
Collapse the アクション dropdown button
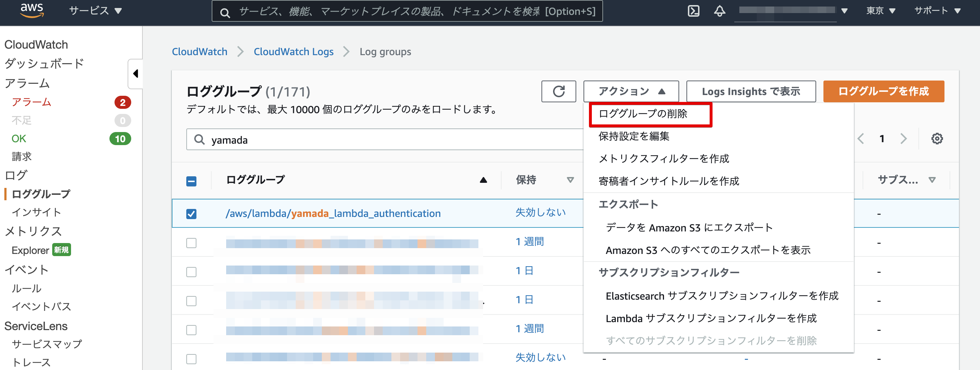[631, 91]
